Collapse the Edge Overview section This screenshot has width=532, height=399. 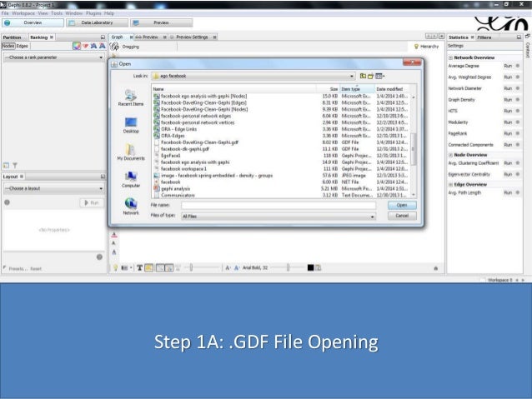(x=450, y=185)
